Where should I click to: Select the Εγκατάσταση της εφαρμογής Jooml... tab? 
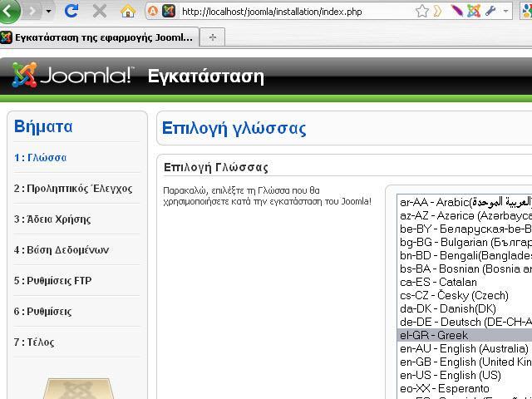[x=99, y=37]
